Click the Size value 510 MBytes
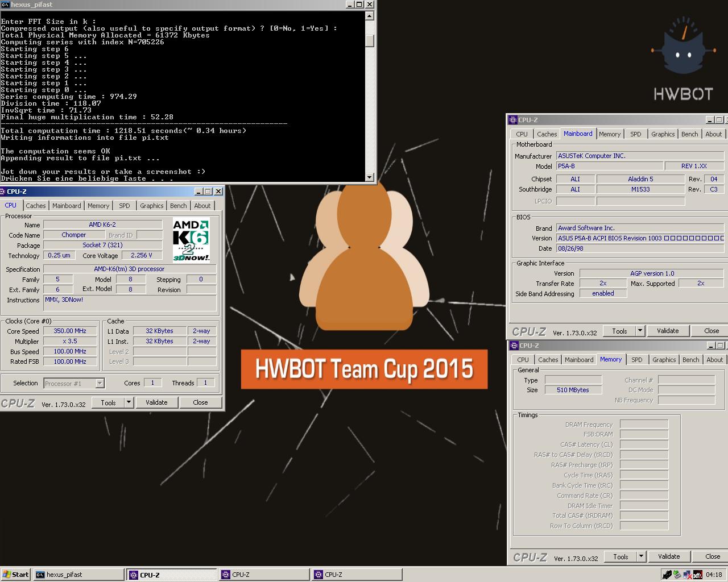This screenshot has width=728, height=582. 573,390
